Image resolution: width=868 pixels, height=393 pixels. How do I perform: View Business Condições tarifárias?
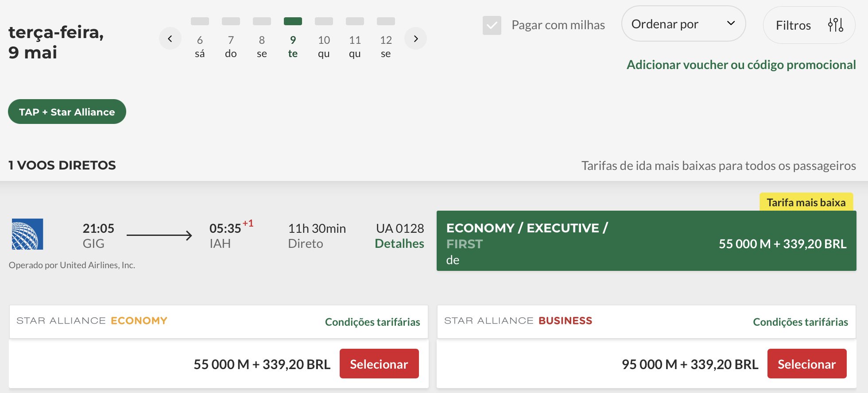801,322
